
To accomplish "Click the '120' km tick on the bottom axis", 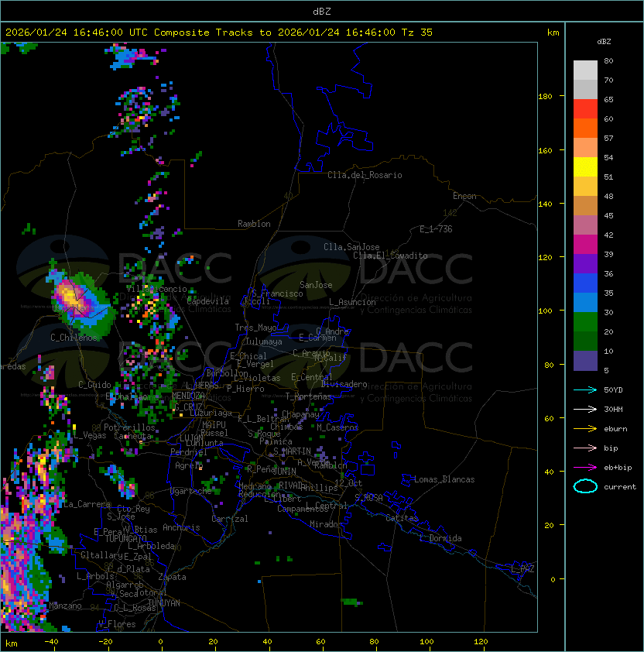I will tap(480, 642).
